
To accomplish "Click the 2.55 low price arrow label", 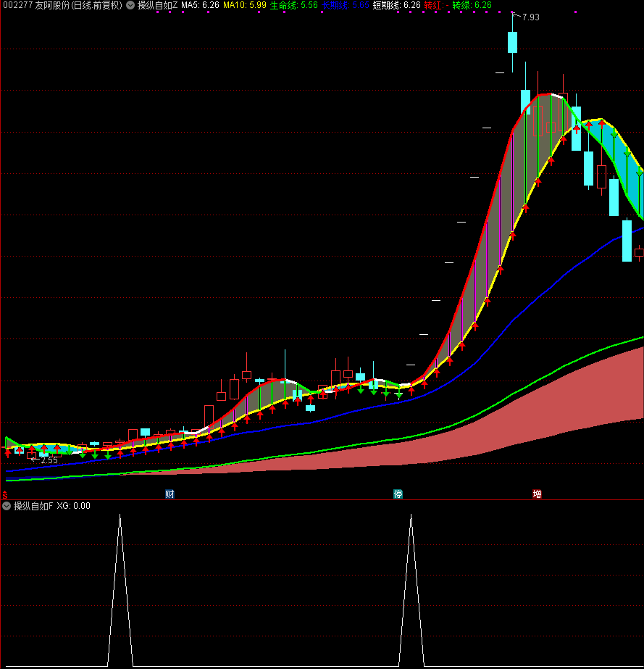I will coord(48,460).
